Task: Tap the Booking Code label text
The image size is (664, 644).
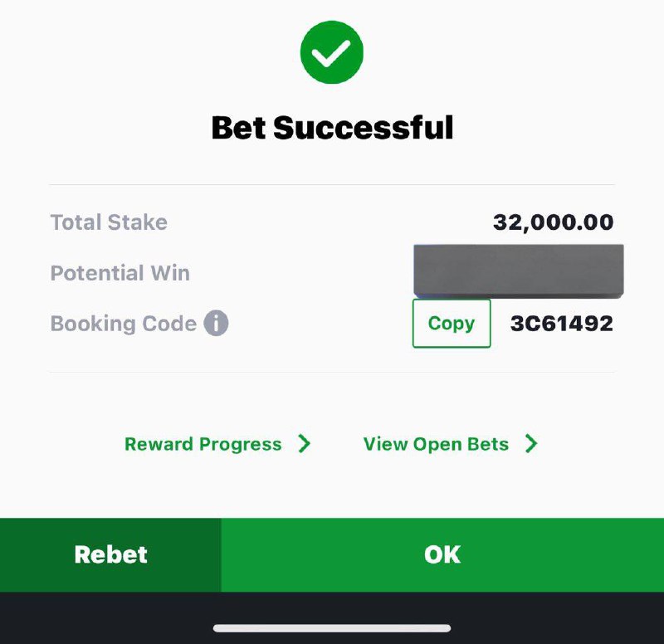Action: click(x=123, y=324)
